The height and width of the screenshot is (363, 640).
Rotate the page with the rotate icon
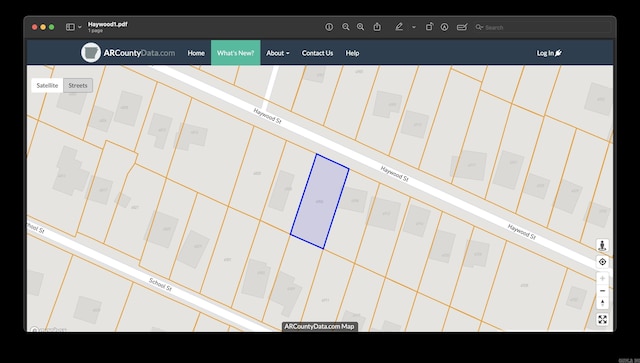429,27
